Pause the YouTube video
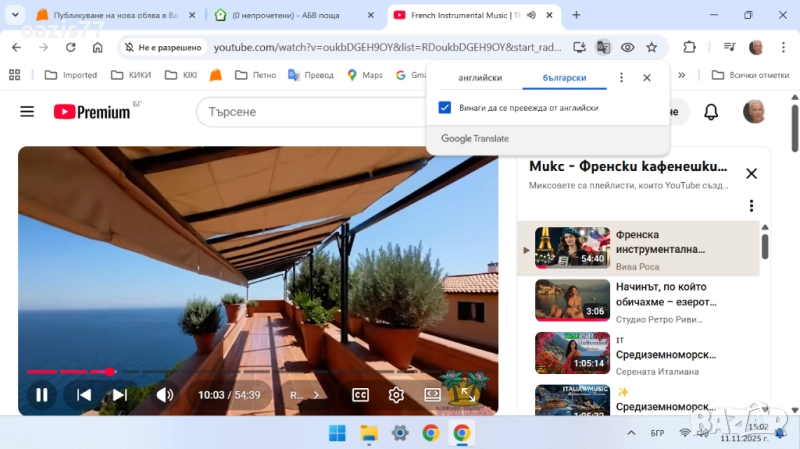The width and height of the screenshot is (800, 449). click(42, 395)
